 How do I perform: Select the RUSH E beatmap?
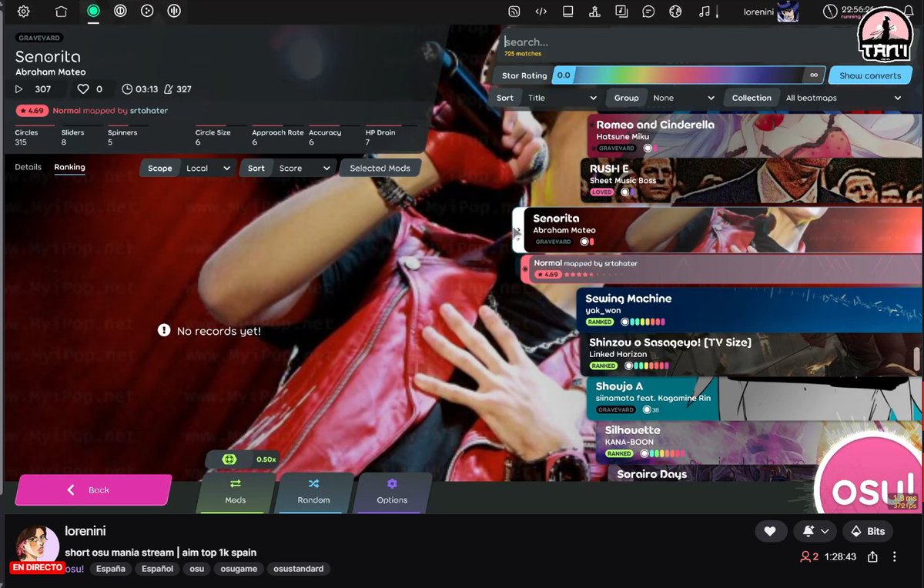[751, 179]
